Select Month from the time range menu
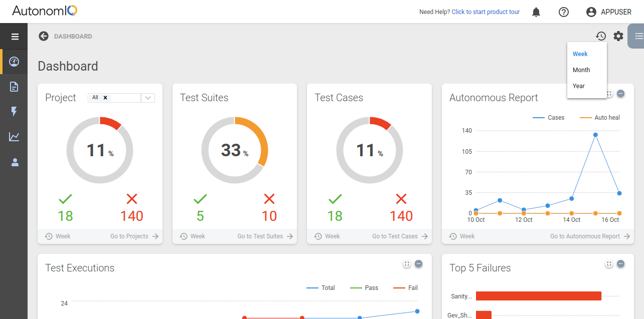The width and height of the screenshot is (644, 319). click(581, 70)
